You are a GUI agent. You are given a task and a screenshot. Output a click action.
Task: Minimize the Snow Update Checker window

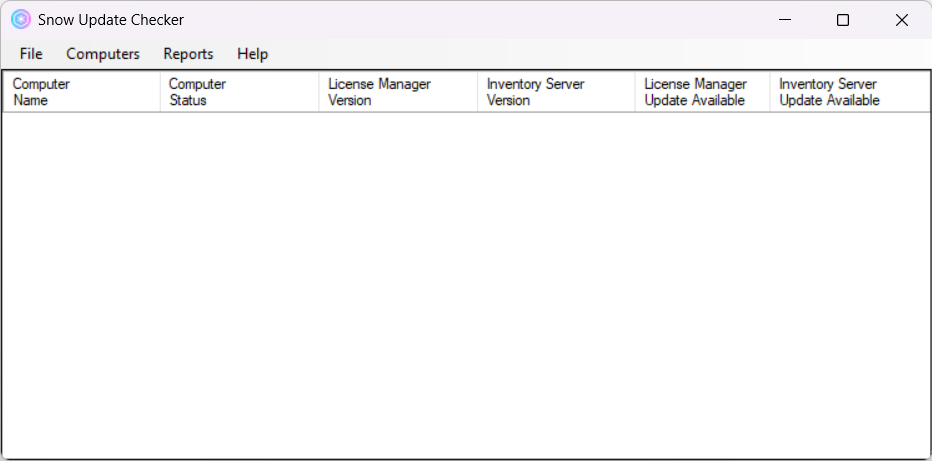tap(785, 20)
